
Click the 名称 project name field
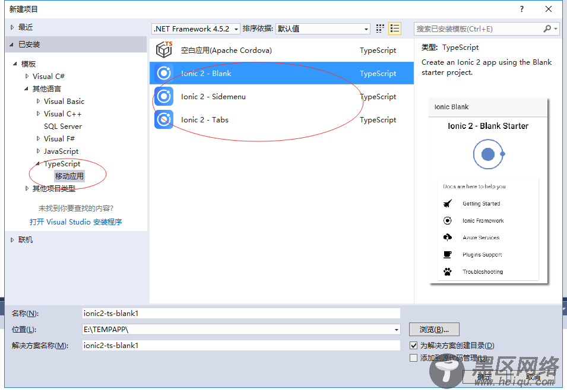coord(241,314)
